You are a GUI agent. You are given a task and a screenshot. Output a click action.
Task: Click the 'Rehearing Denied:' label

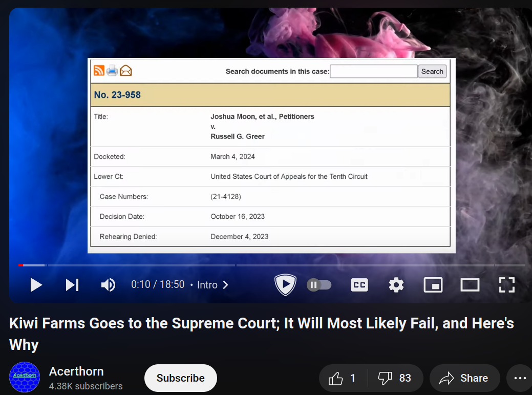pos(128,237)
